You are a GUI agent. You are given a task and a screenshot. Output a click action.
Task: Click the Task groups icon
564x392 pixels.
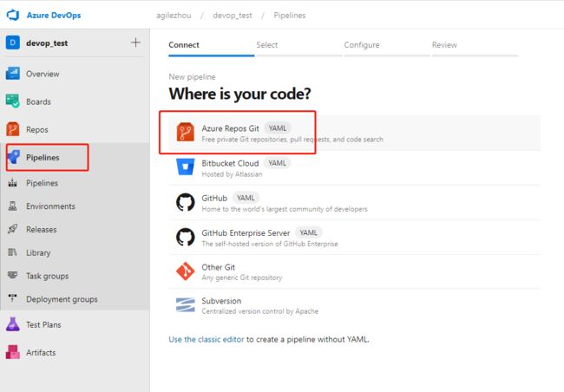pos(13,276)
